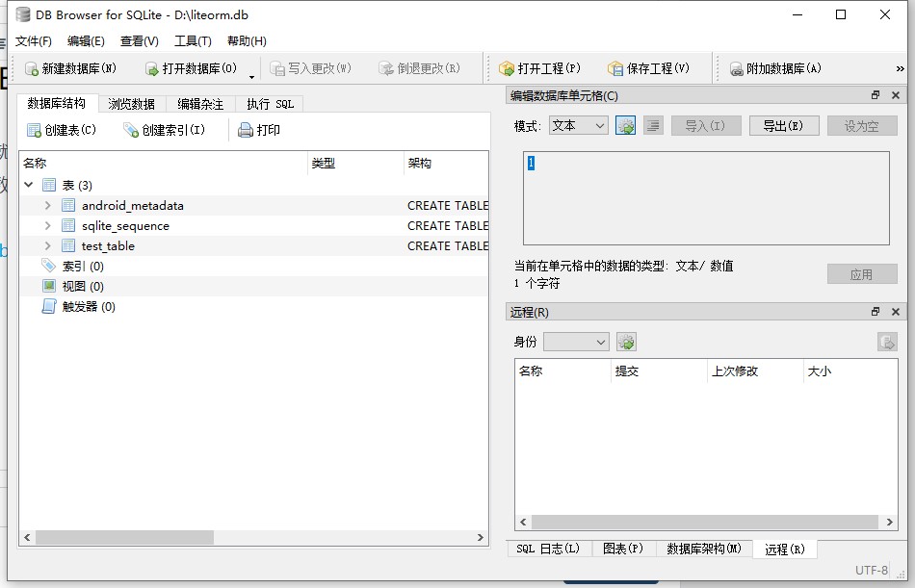The width and height of the screenshot is (915, 588).
Task: Click the push database icon in remote panel
Action: (887, 342)
